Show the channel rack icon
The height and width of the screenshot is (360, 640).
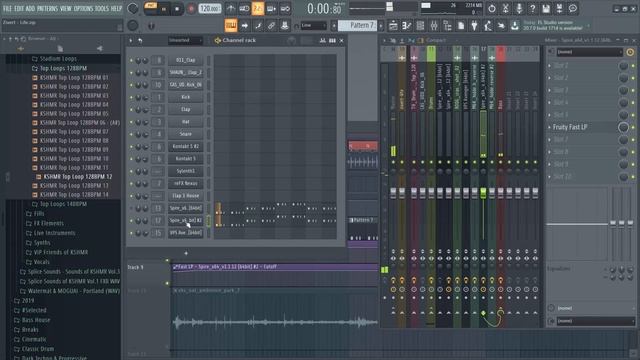click(x=420, y=26)
